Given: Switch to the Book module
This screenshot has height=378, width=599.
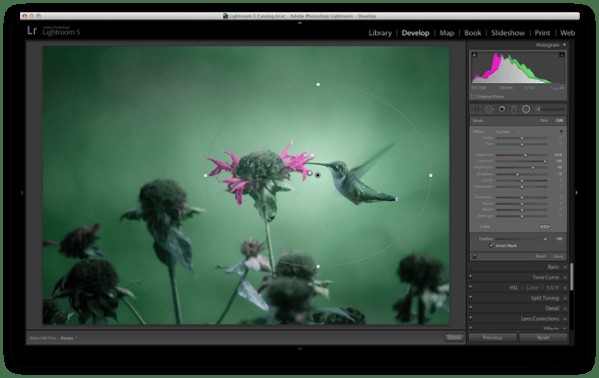Looking at the screenshot, I should pos(473,33).
